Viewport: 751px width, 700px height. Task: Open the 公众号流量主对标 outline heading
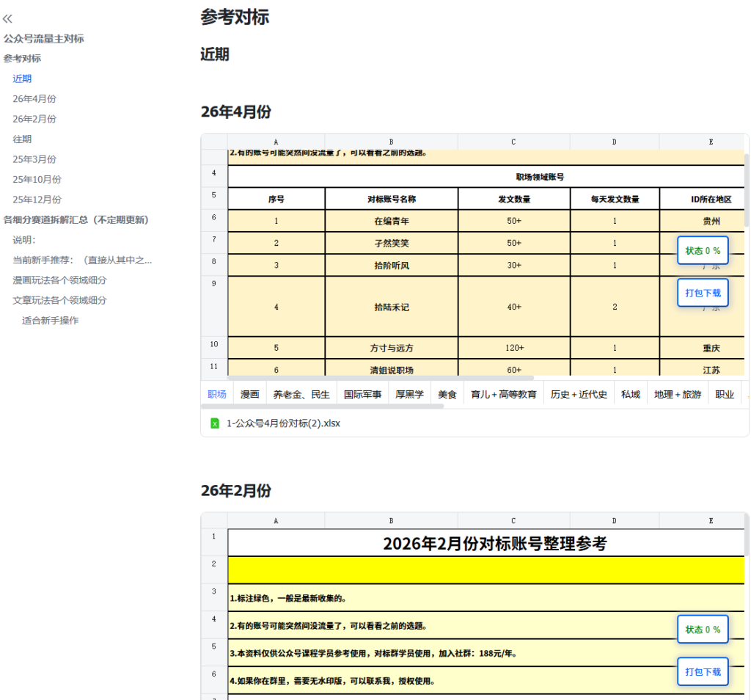pyautogui.click(x=43, y=39)
